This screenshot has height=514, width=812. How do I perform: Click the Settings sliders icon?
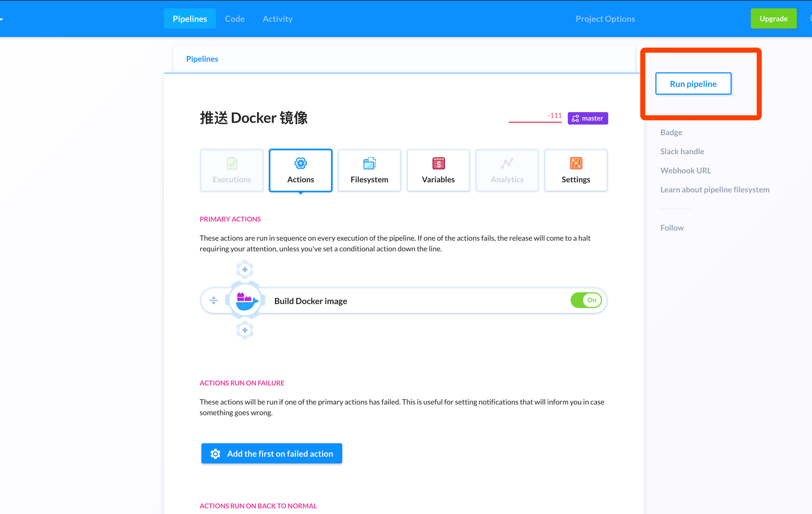click(576, 163)
